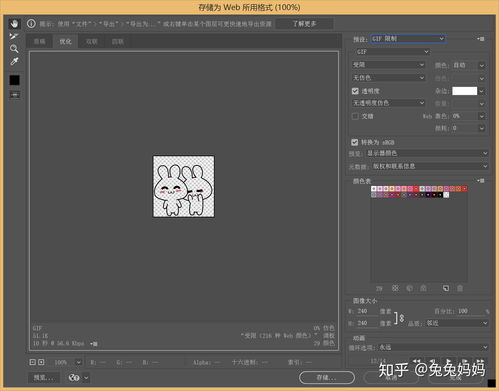Select the black color table swatch
The height and width of the screenshot is (391, 499).
pos(440,195)
